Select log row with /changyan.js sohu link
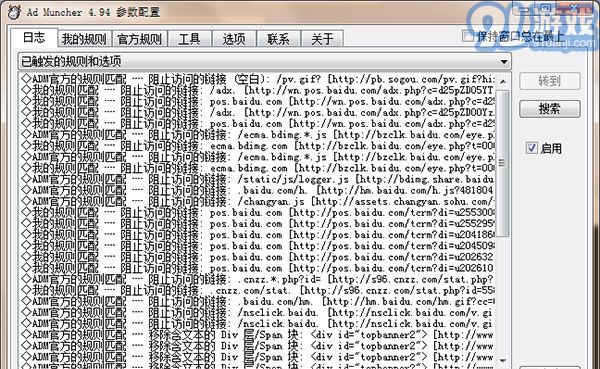Viewport: 600px width, 369px height. click(x=258, y=201)
